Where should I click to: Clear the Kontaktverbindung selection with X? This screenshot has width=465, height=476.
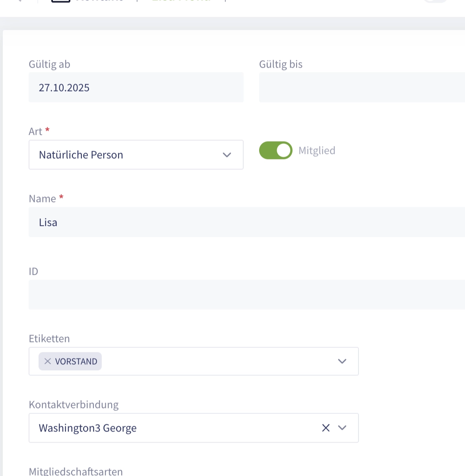click(325, 428)
